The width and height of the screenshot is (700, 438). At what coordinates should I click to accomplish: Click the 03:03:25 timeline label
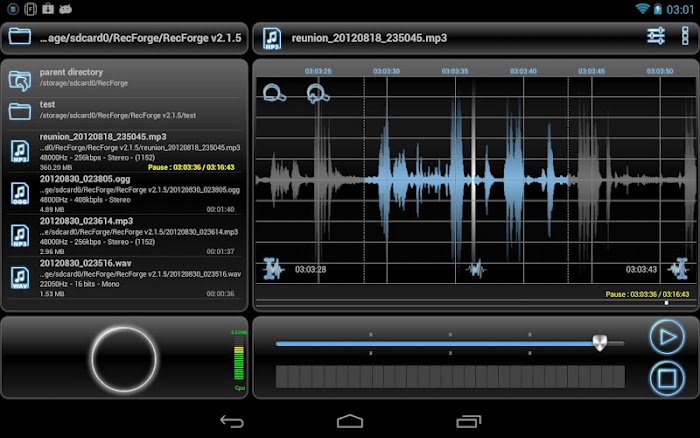click(x=318, y=71)
